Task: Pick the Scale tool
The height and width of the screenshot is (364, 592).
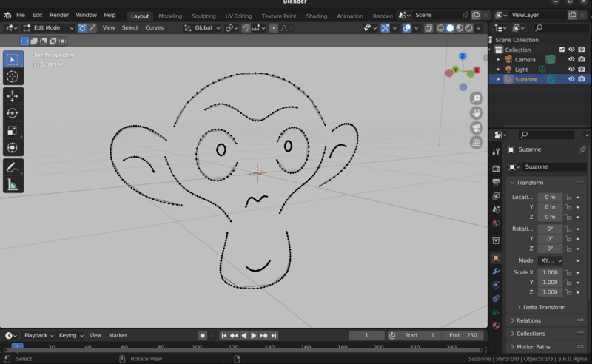Action: click(13, 131)
